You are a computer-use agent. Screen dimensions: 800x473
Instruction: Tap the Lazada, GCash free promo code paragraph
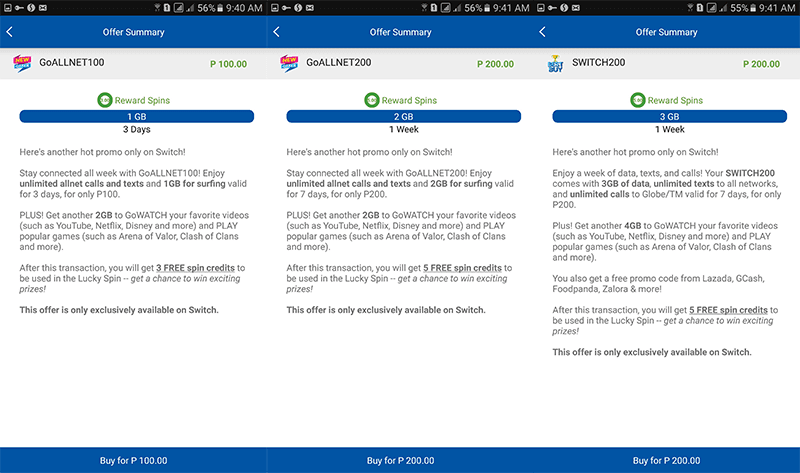(x=658, y=284)
